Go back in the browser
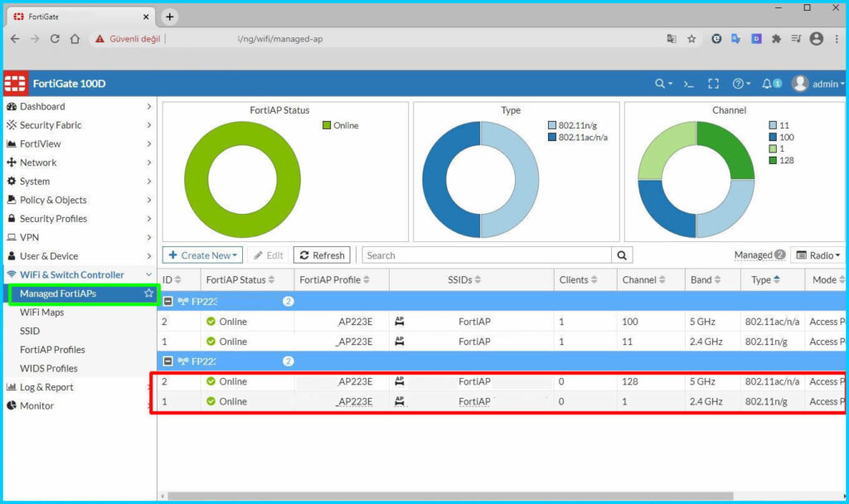Viewport: 849px width, 504px height. [15, 39]
